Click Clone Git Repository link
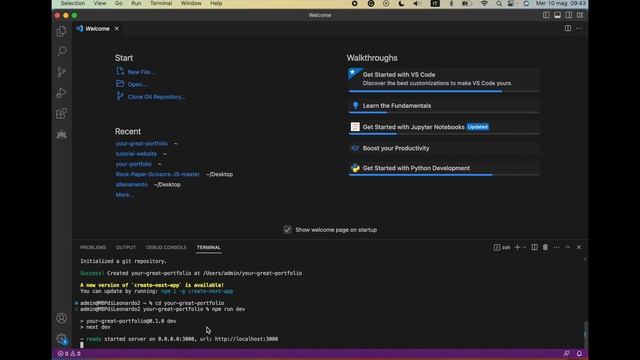 (157, 97)
